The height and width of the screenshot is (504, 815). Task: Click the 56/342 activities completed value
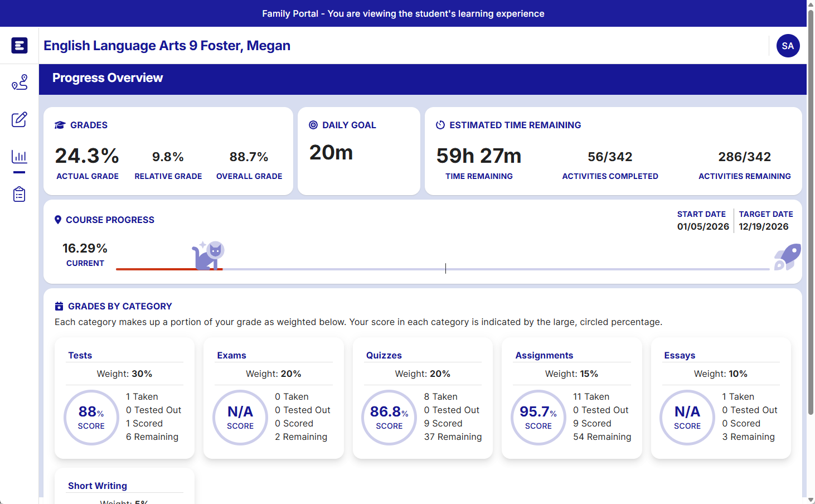coord(610,157)
